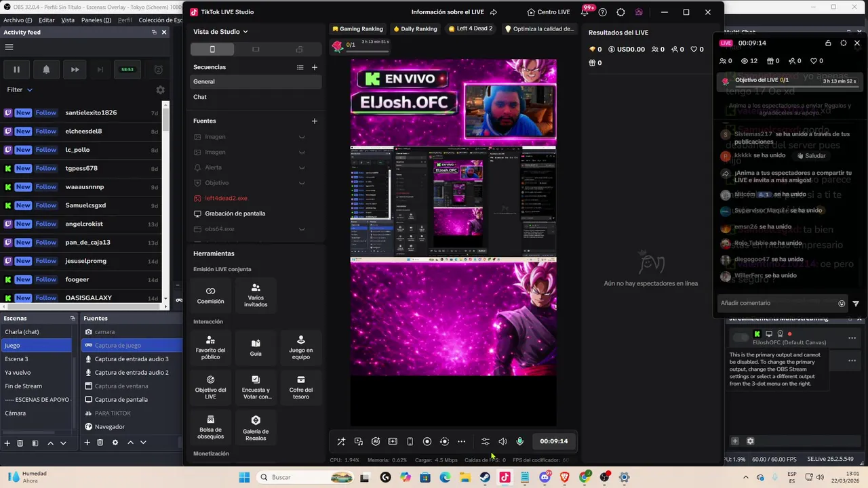
Task: Mute alerts with the Activity feed bell
Action: coord(46,69)
